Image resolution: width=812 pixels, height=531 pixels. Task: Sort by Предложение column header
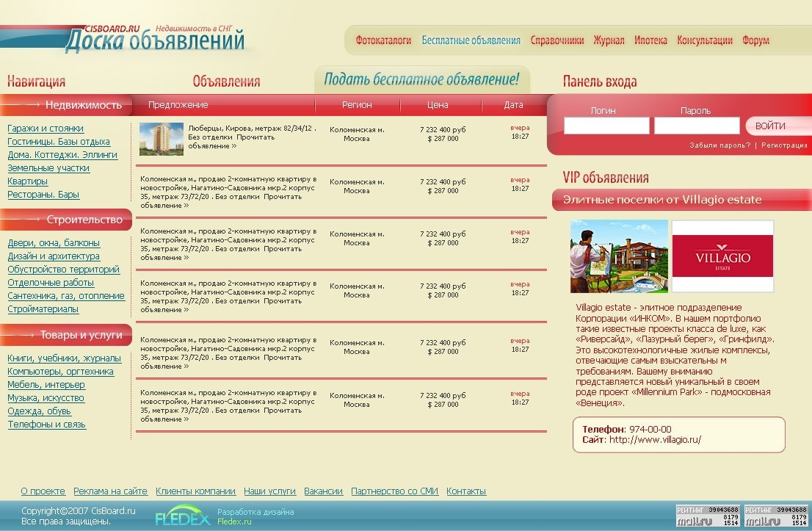[178, 104]
